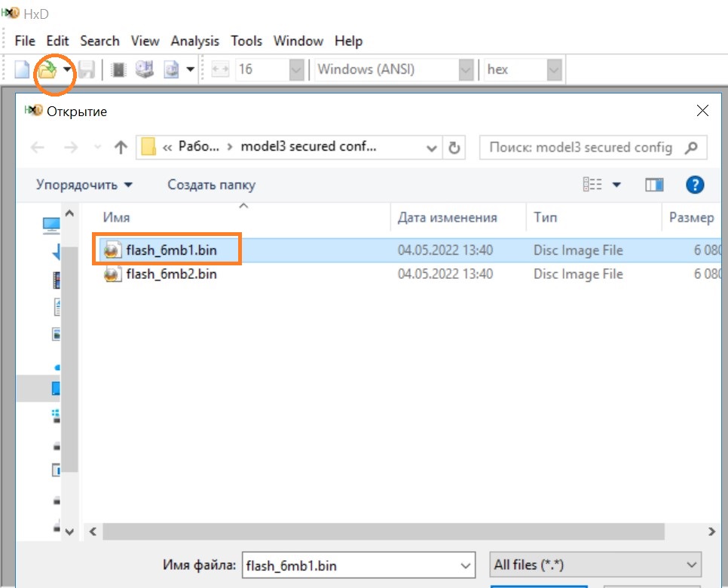Image resolution: width=728 pixels, height=588 pixels.
Task: Click the Open file toolbar icon
Action: tap(48, 70)
